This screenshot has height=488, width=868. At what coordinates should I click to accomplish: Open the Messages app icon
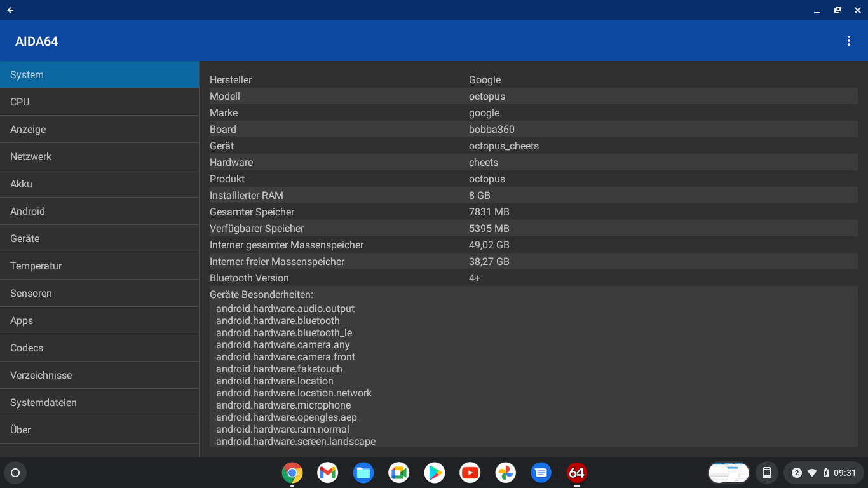click(541, 473)
